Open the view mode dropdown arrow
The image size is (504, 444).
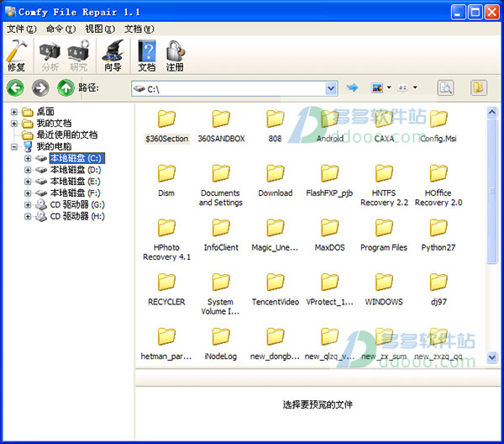(x=389, y=87)
